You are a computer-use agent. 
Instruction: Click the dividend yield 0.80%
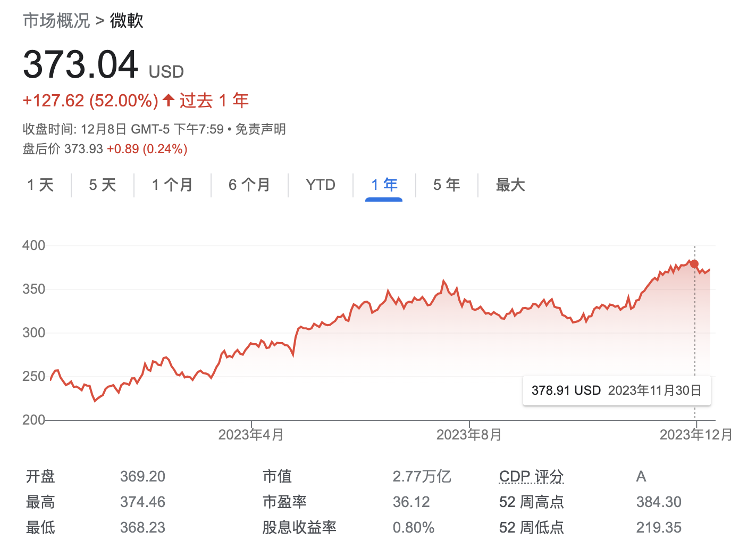[x=413, y=527]
